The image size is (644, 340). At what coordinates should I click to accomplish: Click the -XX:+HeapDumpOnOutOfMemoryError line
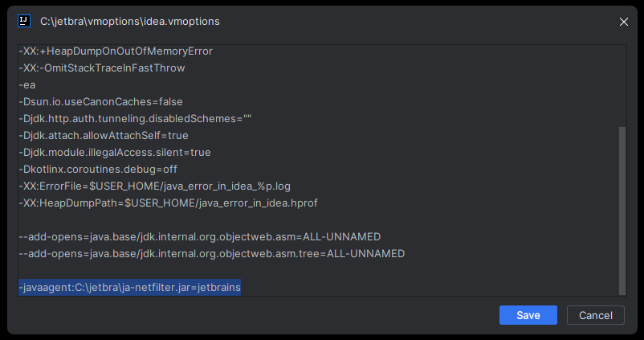116,51
